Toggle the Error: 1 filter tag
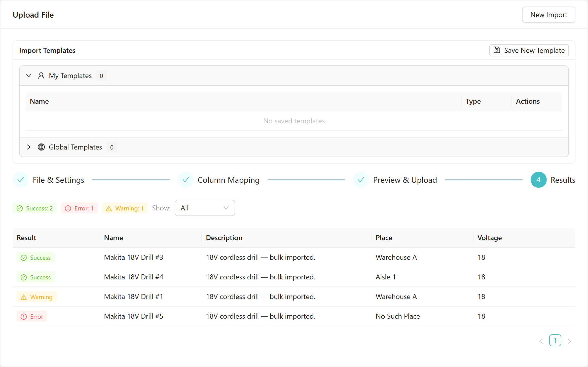The height and width of the screenshot is (367, 588). 79,208
